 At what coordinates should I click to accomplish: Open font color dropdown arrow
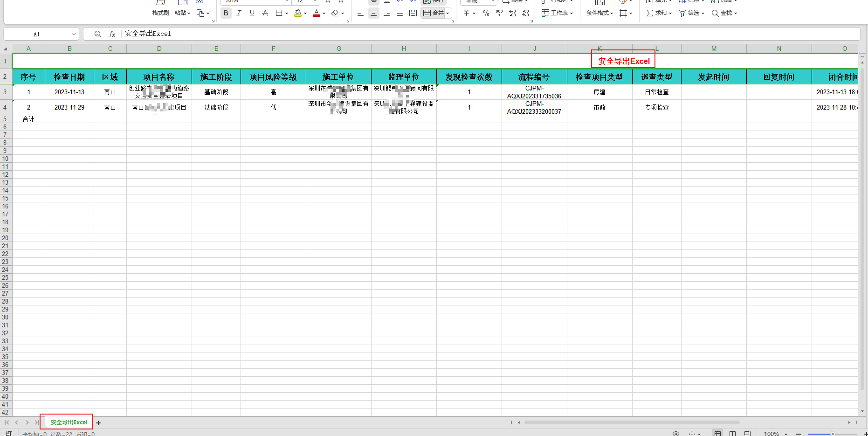(x=324, y=14)
